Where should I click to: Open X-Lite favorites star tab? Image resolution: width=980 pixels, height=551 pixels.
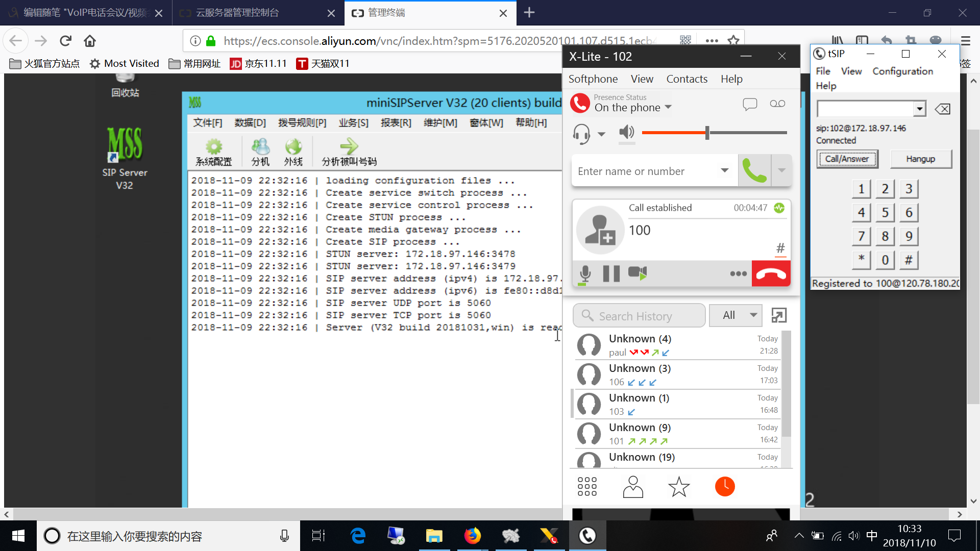coord(679,487)
